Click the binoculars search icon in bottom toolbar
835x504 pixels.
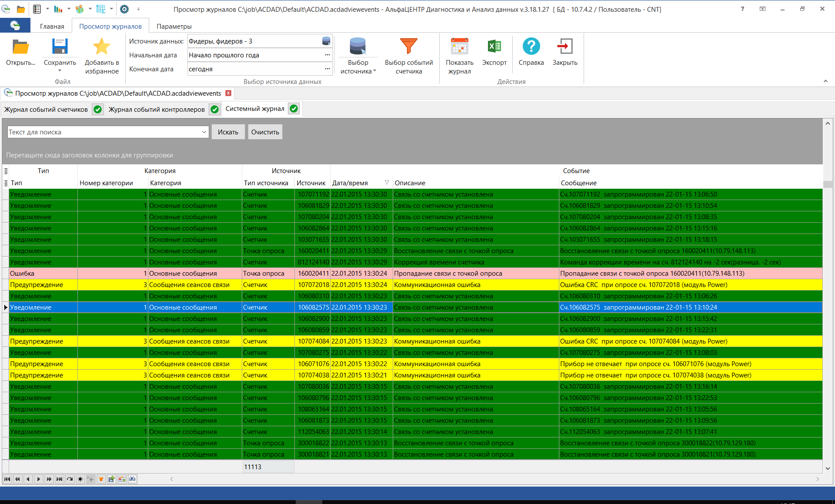point(132,479)
